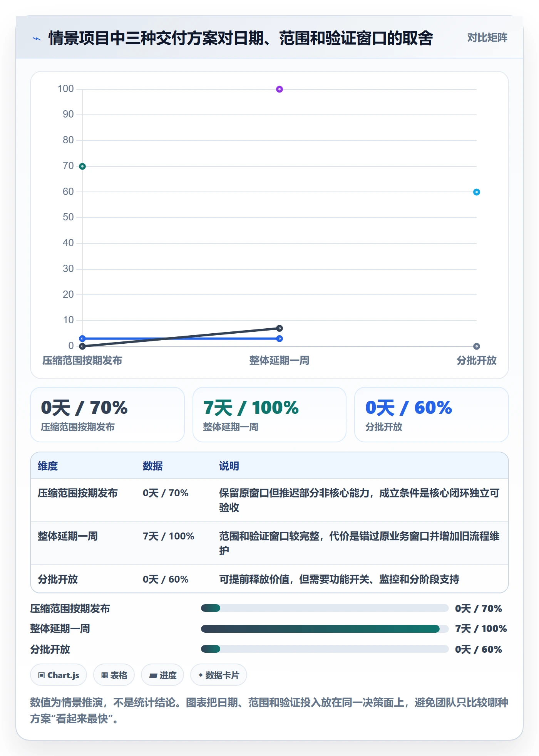Click the main title heading text
The image size is (539, 756).
pos(241,38)
